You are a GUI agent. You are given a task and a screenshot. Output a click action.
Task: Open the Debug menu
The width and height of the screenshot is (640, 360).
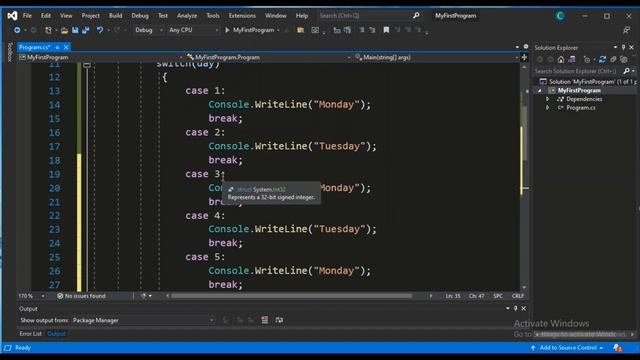coord(140,16)
